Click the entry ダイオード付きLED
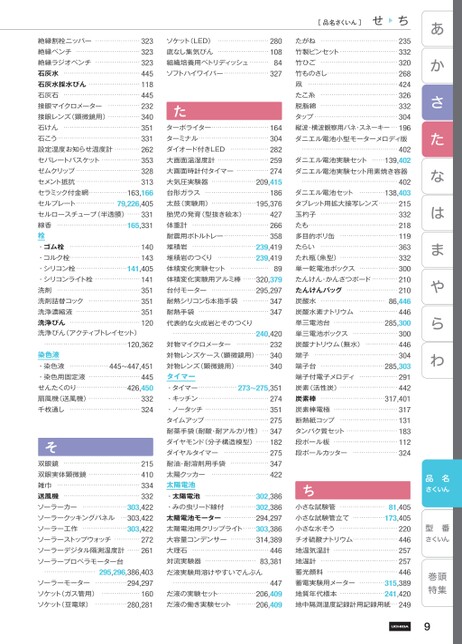The image size is (462, 644). [x=195, y=149]
